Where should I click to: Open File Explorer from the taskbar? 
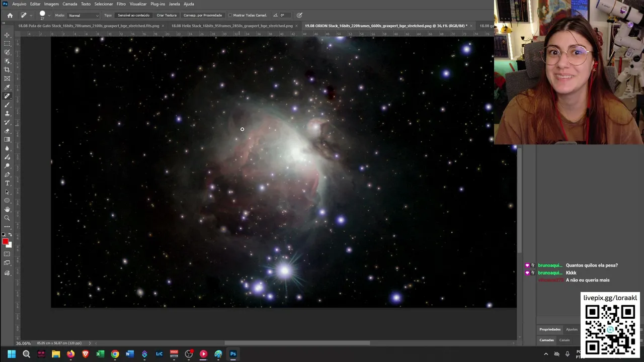click(x=56, y=354)
